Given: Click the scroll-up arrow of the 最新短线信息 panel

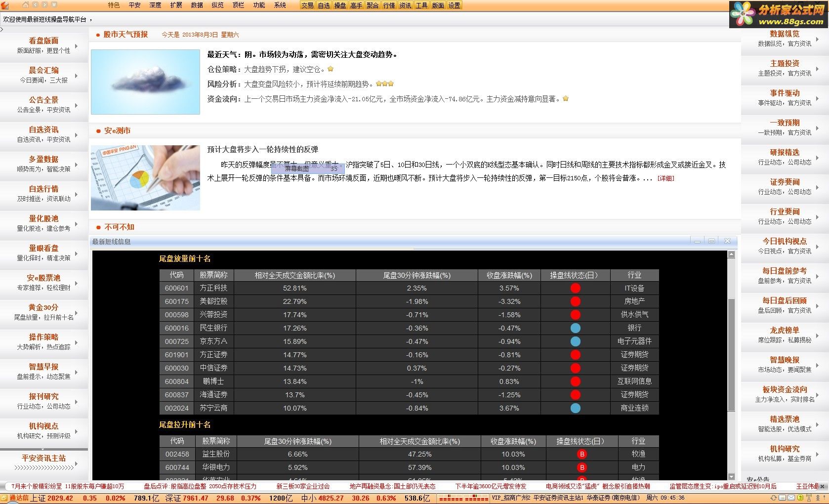Looking at the screenshot, I should (x=731, y=254).
